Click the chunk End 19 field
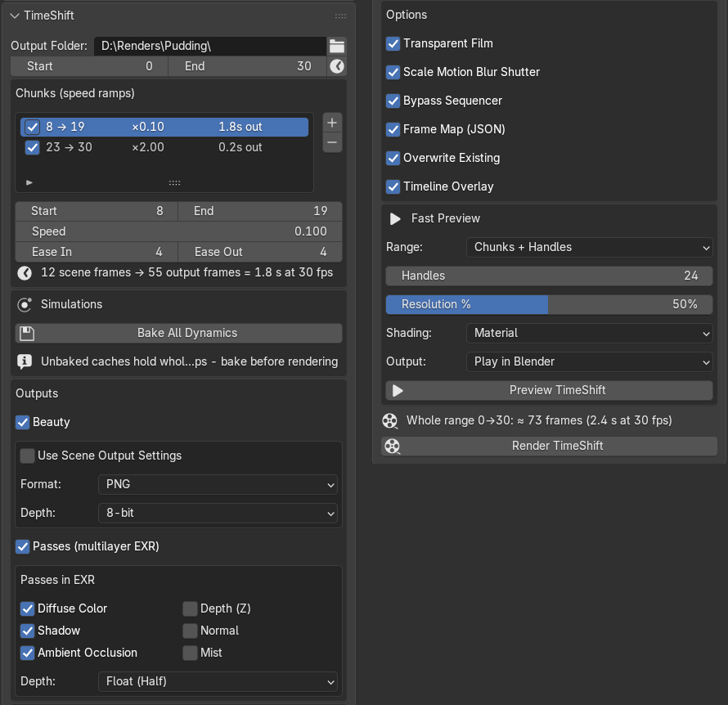This screenshot has width=728, height=705. 260,211
